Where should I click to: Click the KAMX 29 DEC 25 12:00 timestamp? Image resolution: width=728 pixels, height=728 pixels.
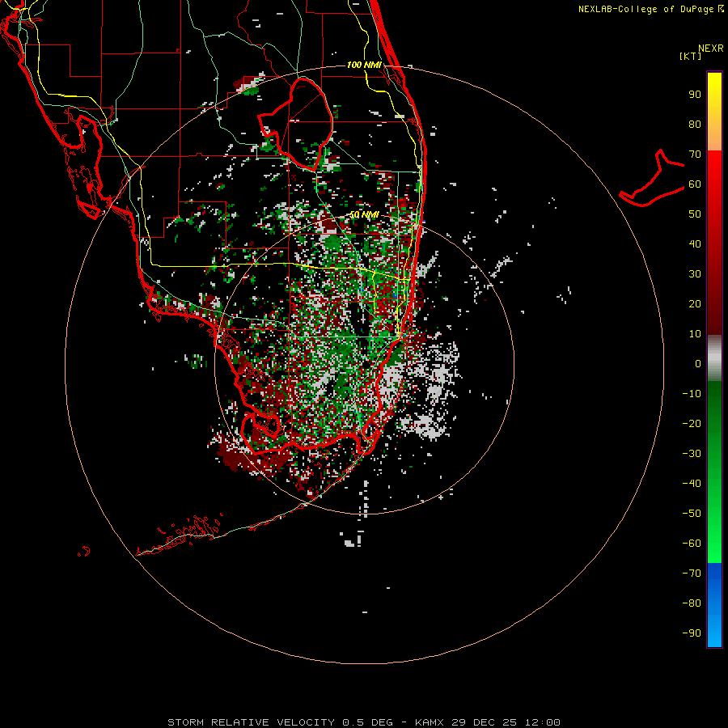(x=488, y=722)
